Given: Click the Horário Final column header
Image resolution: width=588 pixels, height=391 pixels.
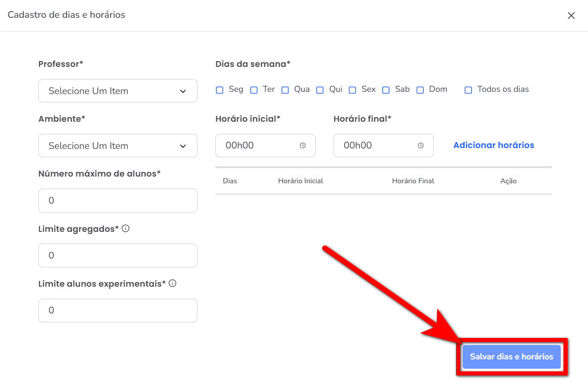Looking at the screenshot, I should pyautogui.click(x=413, y=181).
